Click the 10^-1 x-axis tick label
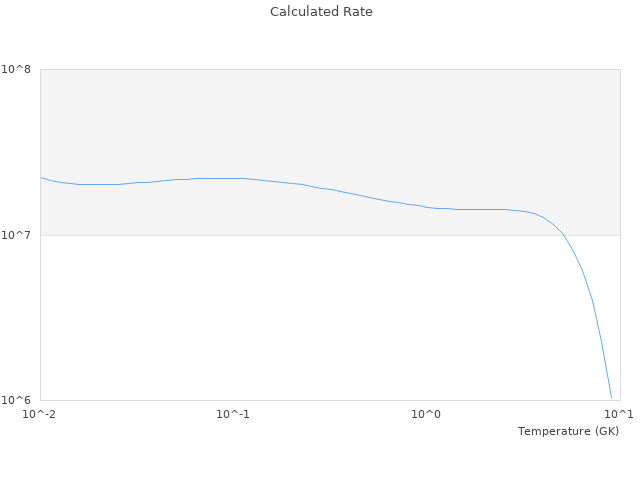The height and width of the screenshot is (480, 640). point(233,415)
